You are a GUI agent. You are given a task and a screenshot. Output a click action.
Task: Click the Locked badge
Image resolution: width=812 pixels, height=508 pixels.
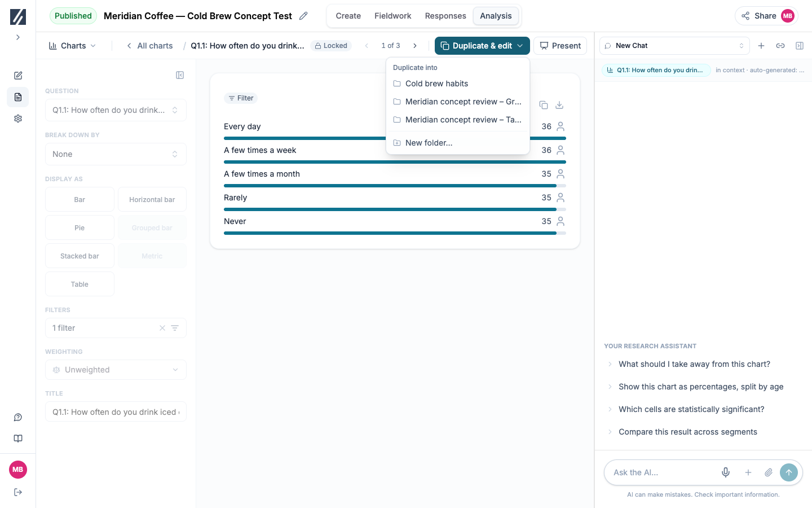331,46
